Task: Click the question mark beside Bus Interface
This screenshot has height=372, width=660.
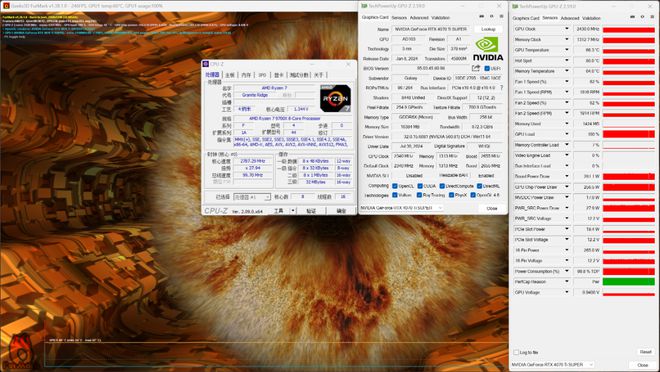Action: pyautogui.click(x=501, y=88)
